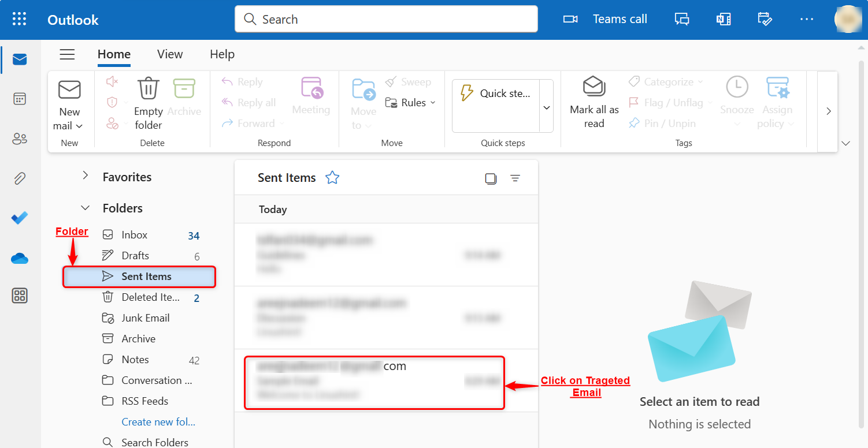
Task: Open the first sent email in the list
Action: (x=386, y=255)
